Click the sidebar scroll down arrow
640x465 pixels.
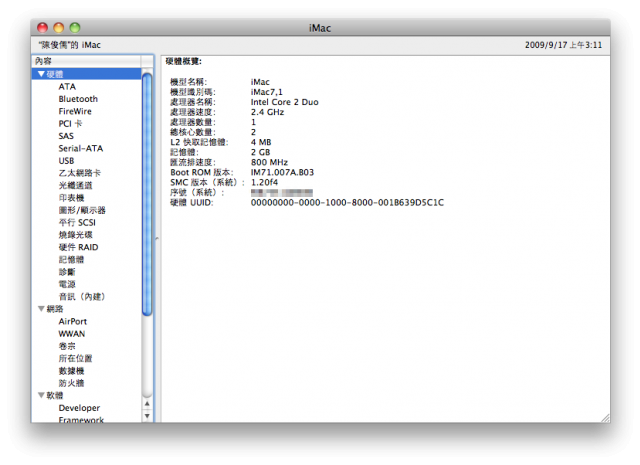147,416
